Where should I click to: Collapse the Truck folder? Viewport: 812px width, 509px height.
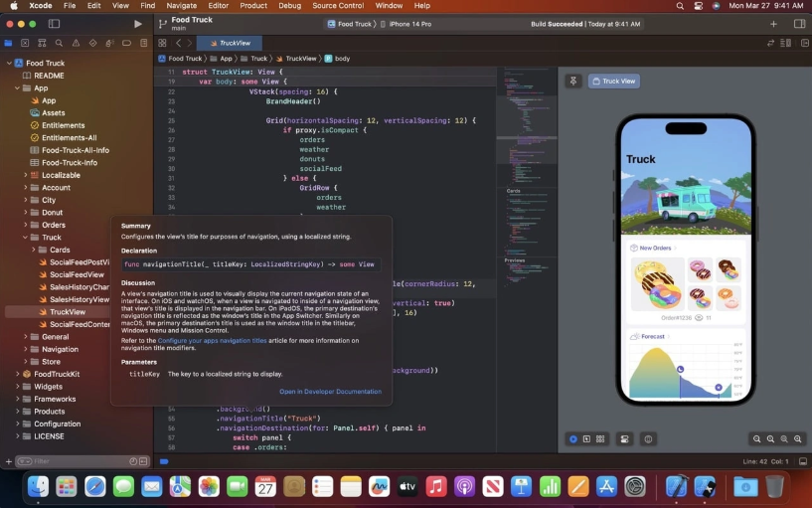[x=26, y=237]
